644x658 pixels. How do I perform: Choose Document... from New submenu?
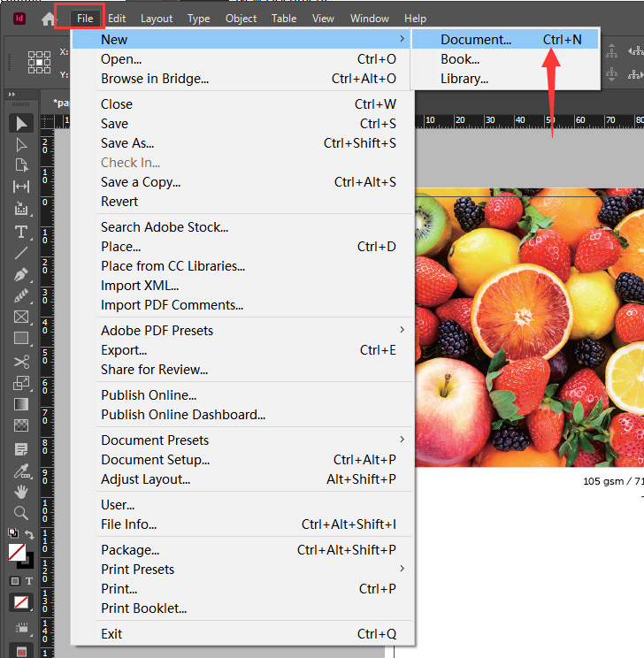click(x=504, y=40)
